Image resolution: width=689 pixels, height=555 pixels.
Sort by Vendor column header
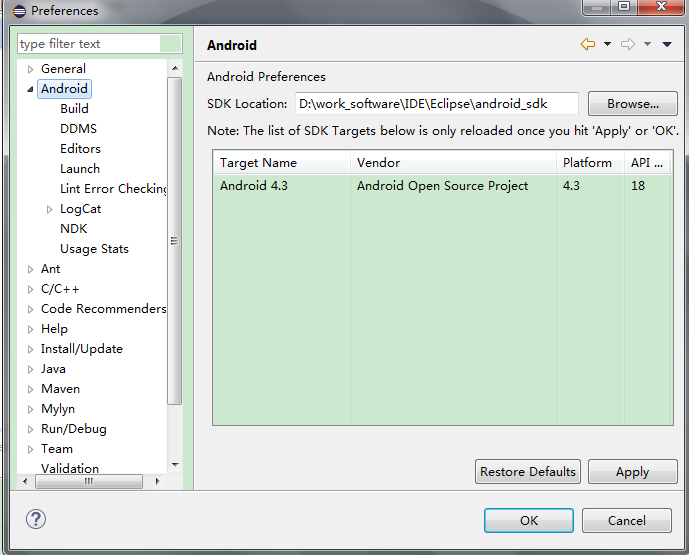click(453, 163)
